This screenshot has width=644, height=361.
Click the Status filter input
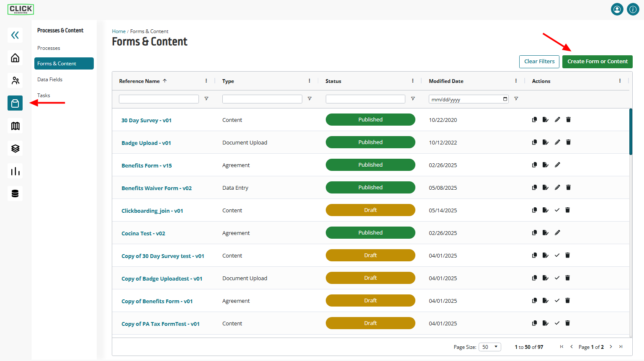coord(366,99)
